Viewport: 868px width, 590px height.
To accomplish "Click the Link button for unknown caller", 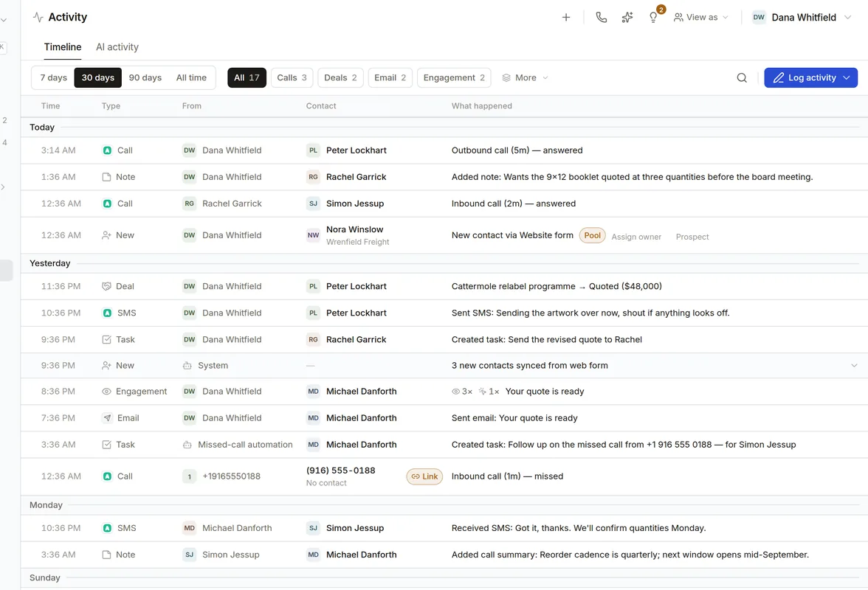I will pos(424,476).
